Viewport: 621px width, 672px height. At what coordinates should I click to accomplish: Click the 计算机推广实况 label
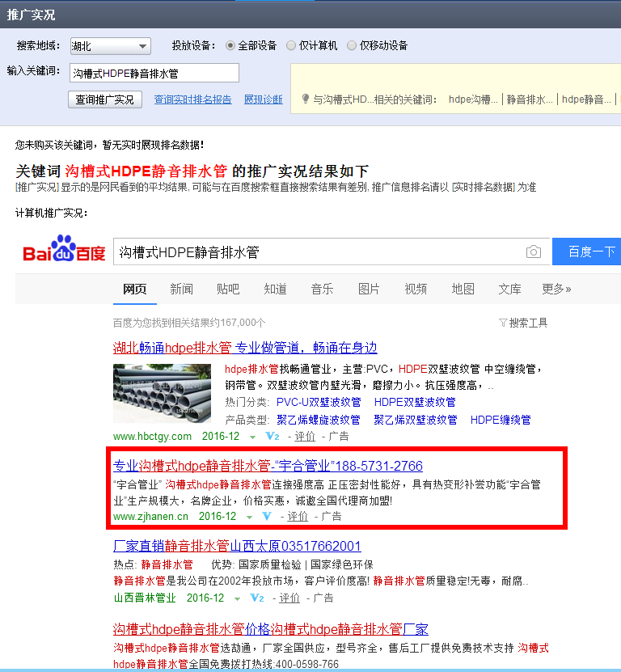pyautogui.click(x=52, y=213)
